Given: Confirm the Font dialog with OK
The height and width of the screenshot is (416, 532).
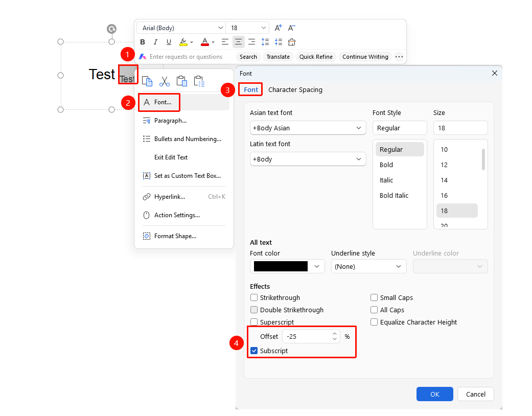Looking at the screenshot, I should pos(434,394).
